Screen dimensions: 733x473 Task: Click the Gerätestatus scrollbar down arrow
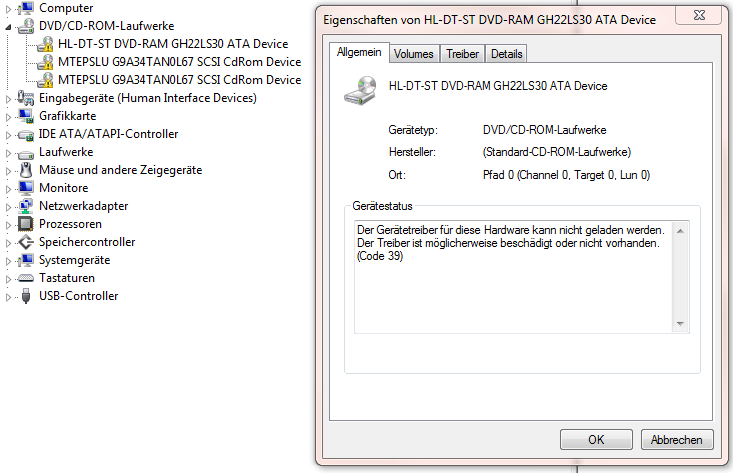point(680,324)
